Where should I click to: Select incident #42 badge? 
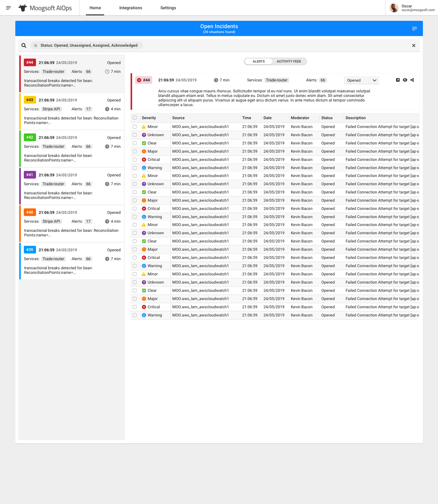(30, 137)
